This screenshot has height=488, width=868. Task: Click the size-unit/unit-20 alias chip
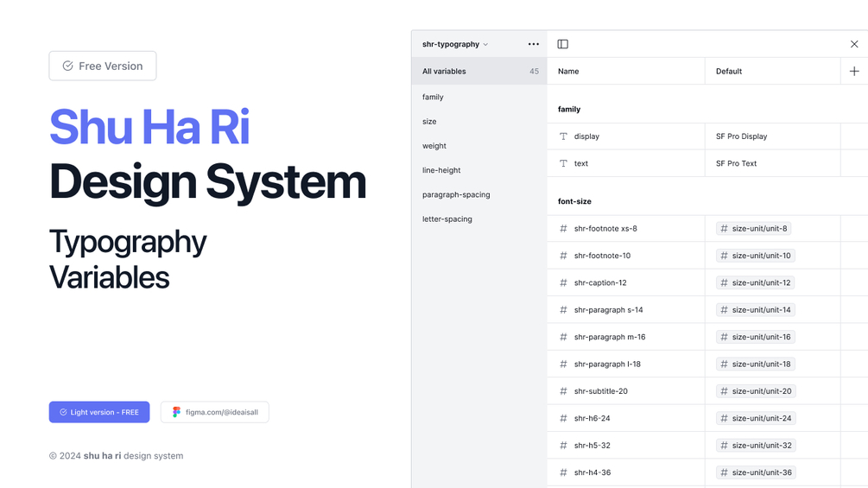(757, 391)
